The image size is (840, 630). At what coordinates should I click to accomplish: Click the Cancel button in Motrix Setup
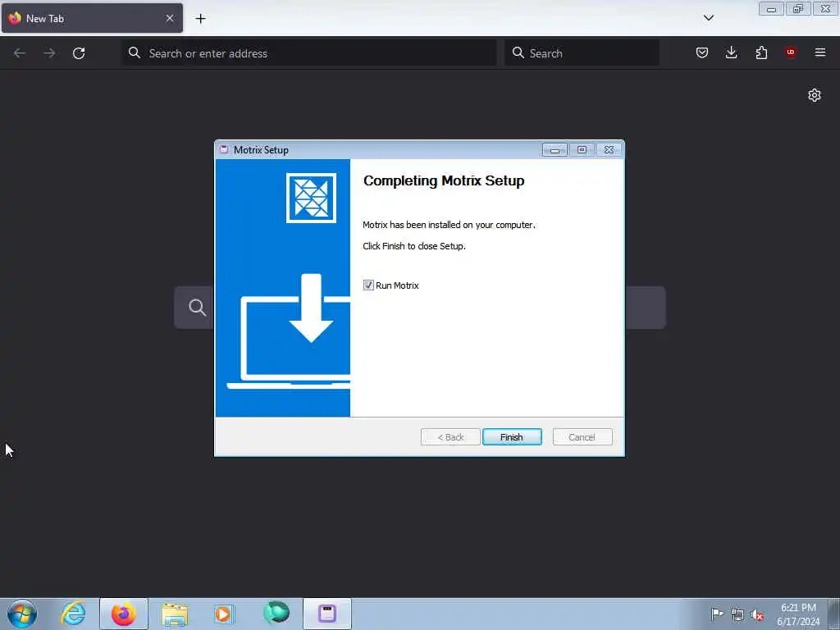tap(582, 437)
